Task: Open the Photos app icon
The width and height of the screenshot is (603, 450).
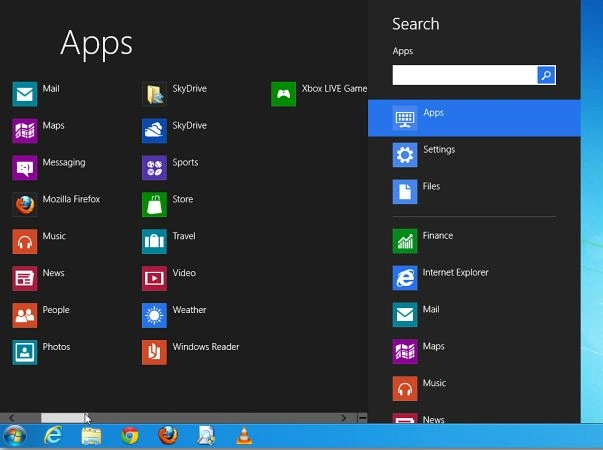Action: pos(25,352)
